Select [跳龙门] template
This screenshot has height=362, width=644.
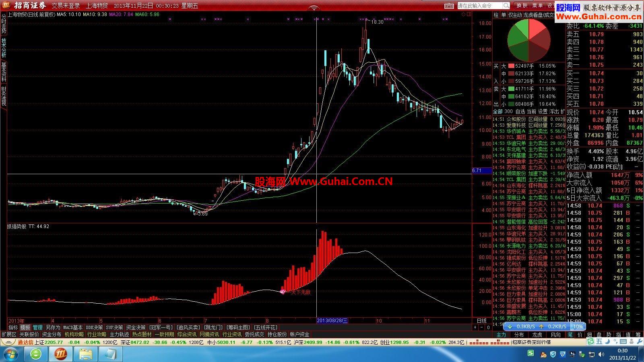(213, 327)
